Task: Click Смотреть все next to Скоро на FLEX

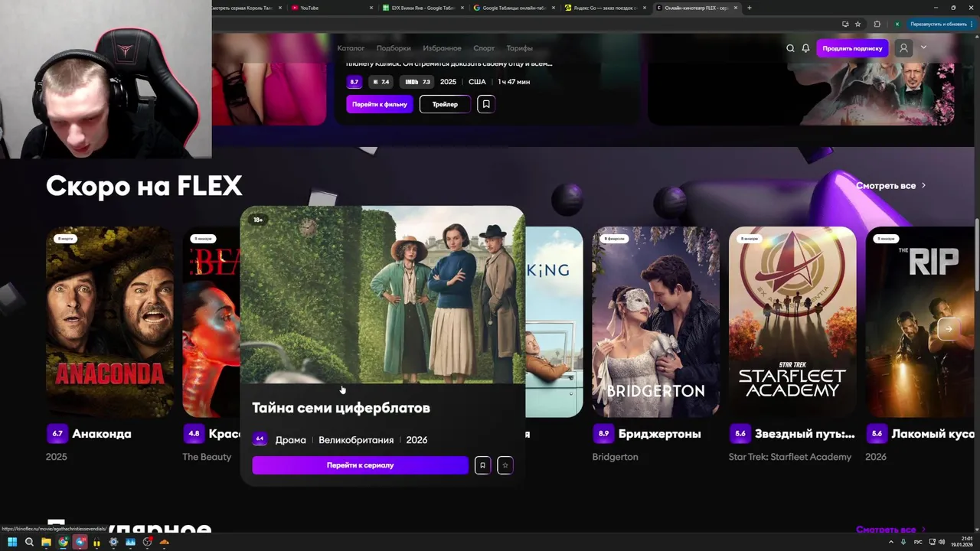Action: (x=890, y=185)
